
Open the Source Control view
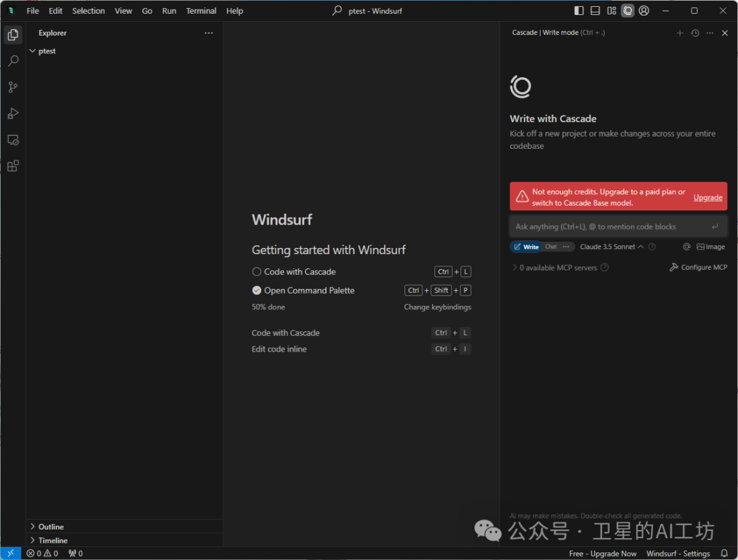pyautogui.click(x=13, y=87)
